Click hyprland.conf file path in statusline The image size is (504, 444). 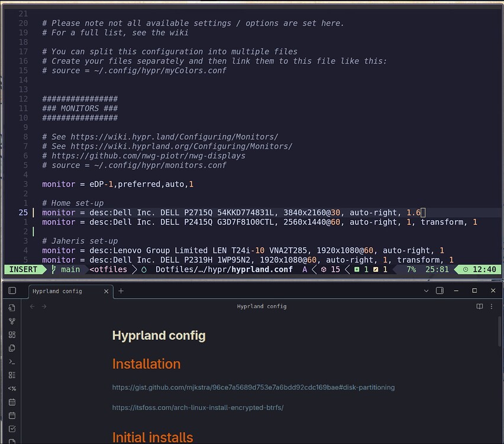[224, 269]
